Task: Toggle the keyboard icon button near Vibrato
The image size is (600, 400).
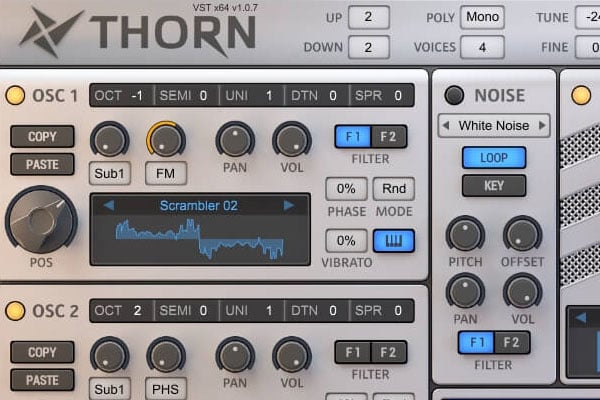Action: 393,241
